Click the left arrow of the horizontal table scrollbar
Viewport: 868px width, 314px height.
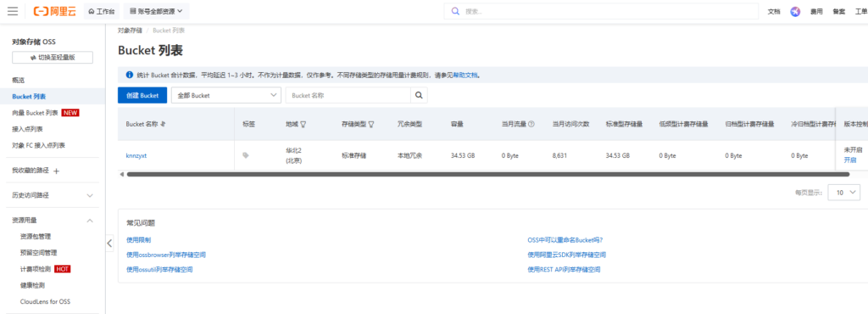pyautogui.click(x=122, y=174)
